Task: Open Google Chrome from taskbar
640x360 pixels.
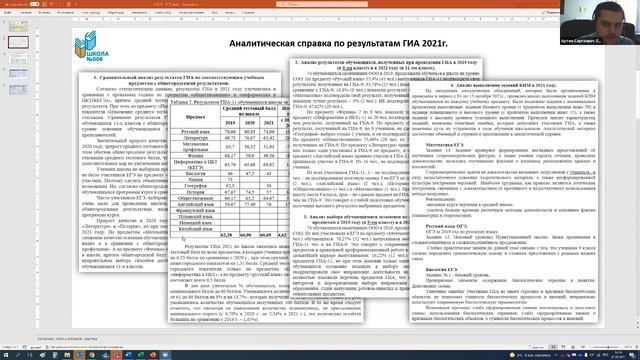Action: 91,355
